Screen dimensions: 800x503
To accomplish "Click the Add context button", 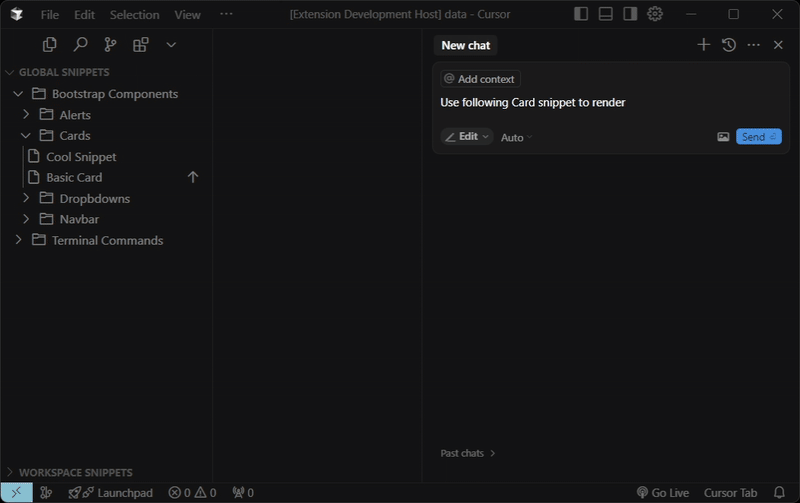I will (x=480, y=79).
